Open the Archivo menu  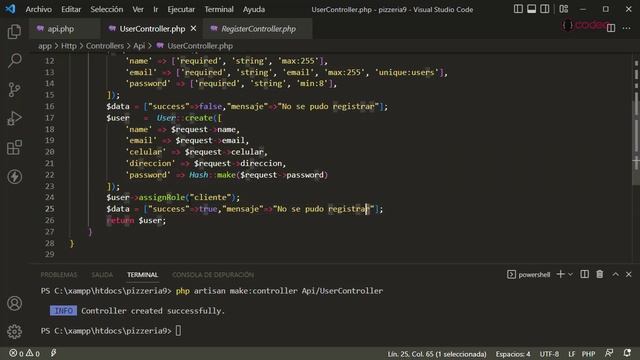click(38, 9)
